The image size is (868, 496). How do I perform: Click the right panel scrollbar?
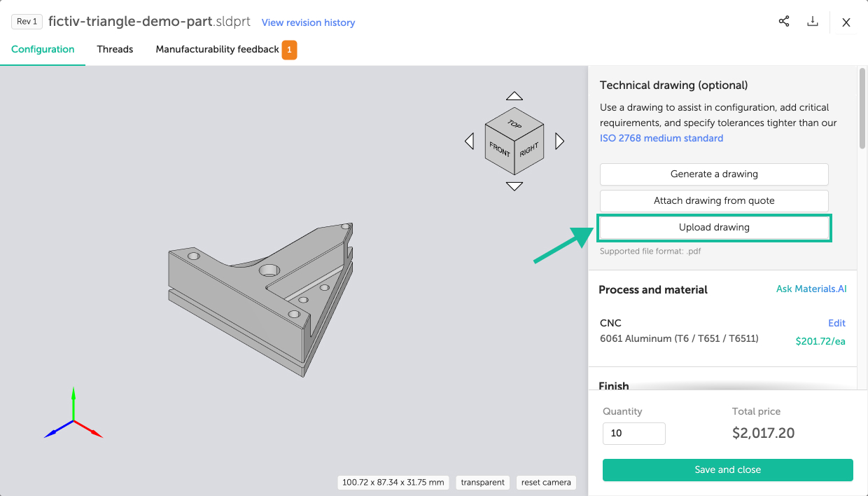tap(862, 109)
